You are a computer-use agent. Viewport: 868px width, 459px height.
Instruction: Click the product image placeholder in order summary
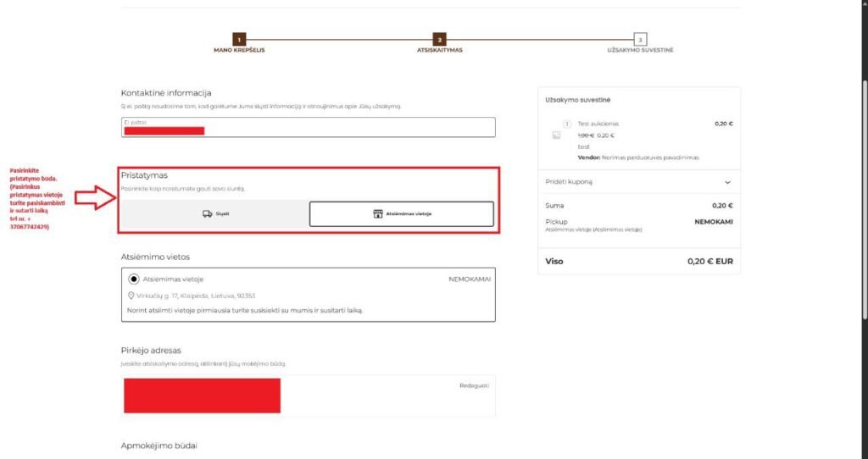click(x=556, y=135)
